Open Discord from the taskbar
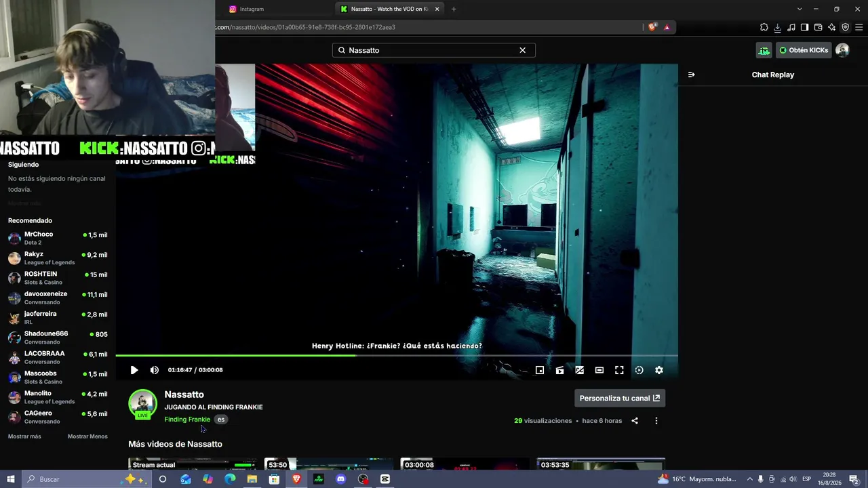Screen dimensions: 868x488 341,479
